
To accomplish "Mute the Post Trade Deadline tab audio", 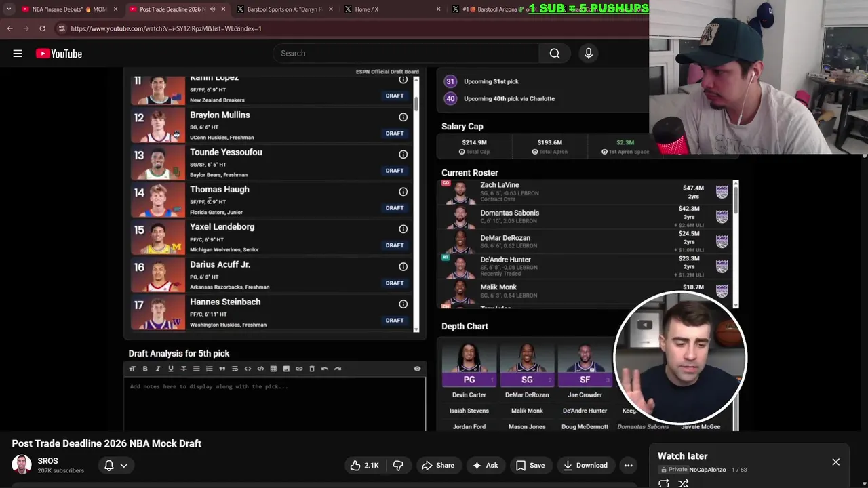I will tap(212, 9).
